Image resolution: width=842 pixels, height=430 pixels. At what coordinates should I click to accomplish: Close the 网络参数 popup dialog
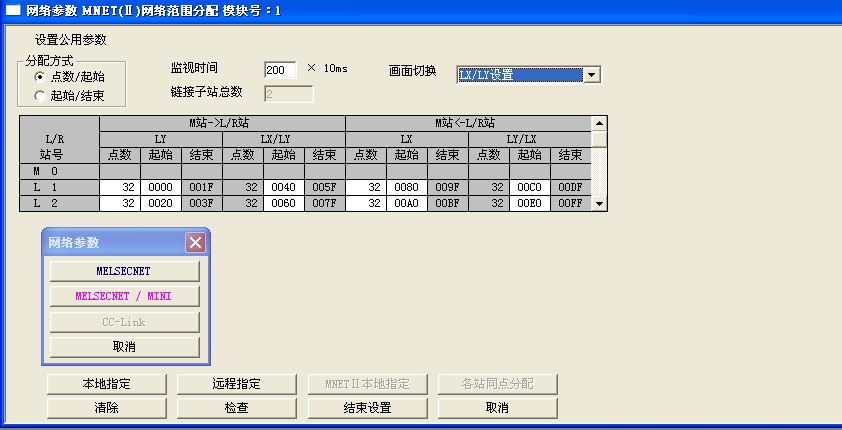tap(195, 242)
